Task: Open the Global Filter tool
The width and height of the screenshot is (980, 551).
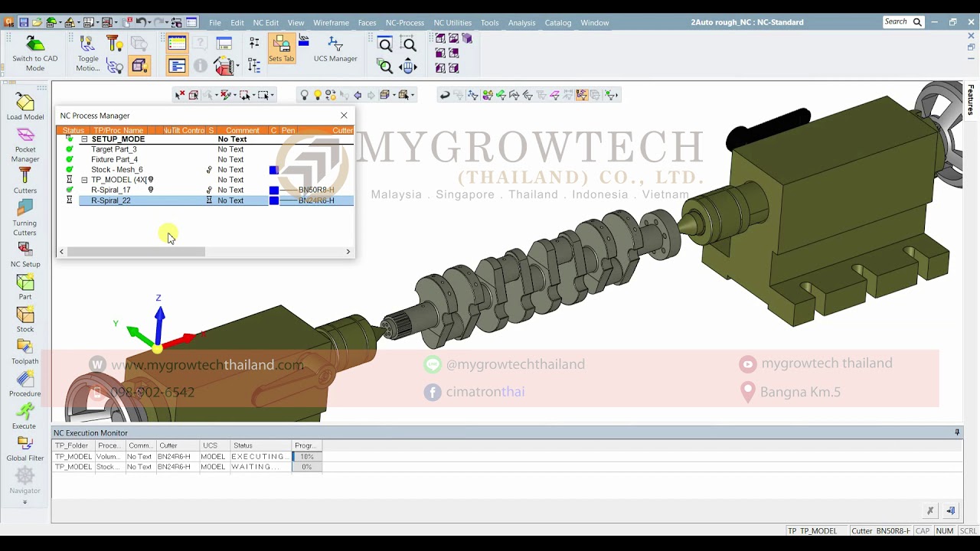Action: point(25,449)
